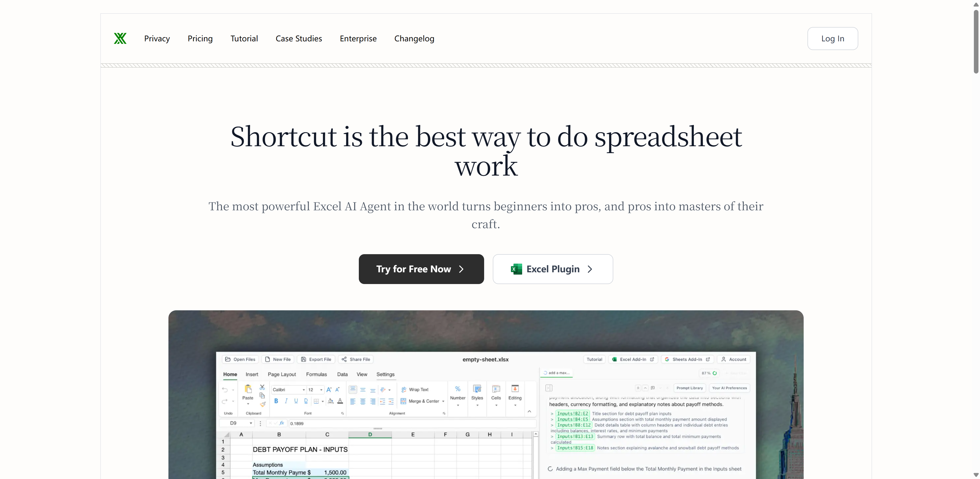The width and height of the screenshot is (980, 479).
Task: Switch to the Formulas ribbon tab
Action: click(316, 374)
